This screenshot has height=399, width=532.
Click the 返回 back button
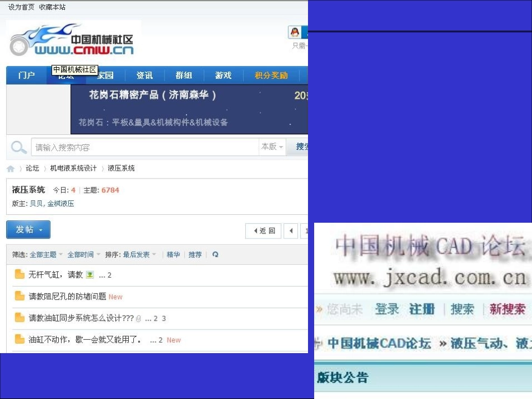263,231
